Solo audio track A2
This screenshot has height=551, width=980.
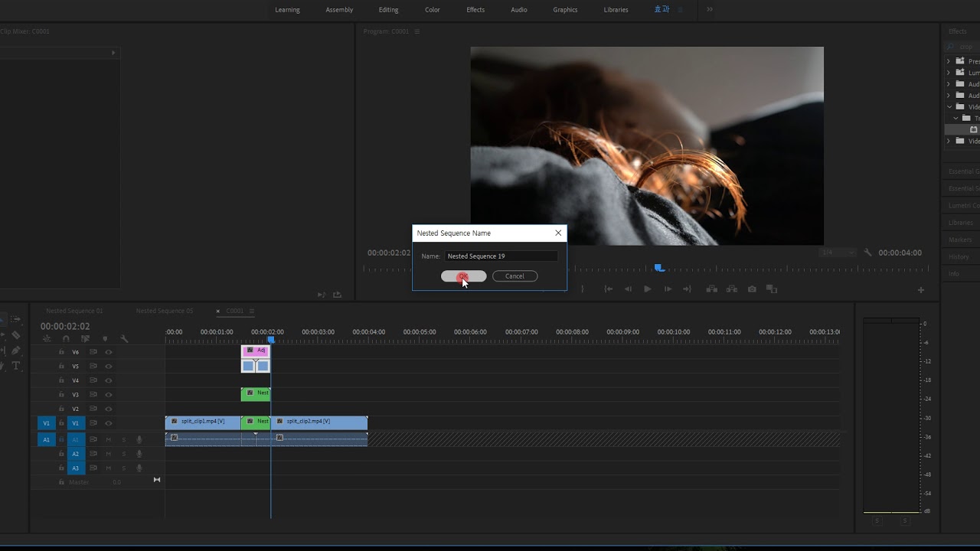click(x=124, y=454)
